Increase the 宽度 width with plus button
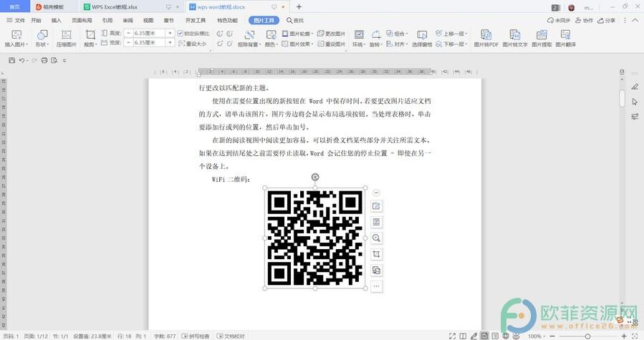Viewport: 644px width, 340px height. click(x=170, y=43)
